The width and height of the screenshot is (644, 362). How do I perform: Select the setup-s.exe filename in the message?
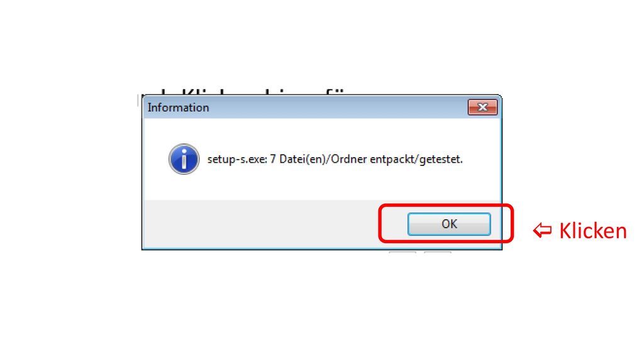coord(237,159)
